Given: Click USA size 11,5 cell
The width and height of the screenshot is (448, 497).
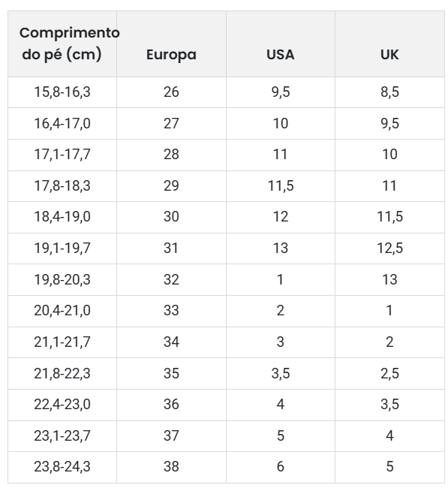Looking at the screenshot, I should pyautogui.click(x=281, y=186).
